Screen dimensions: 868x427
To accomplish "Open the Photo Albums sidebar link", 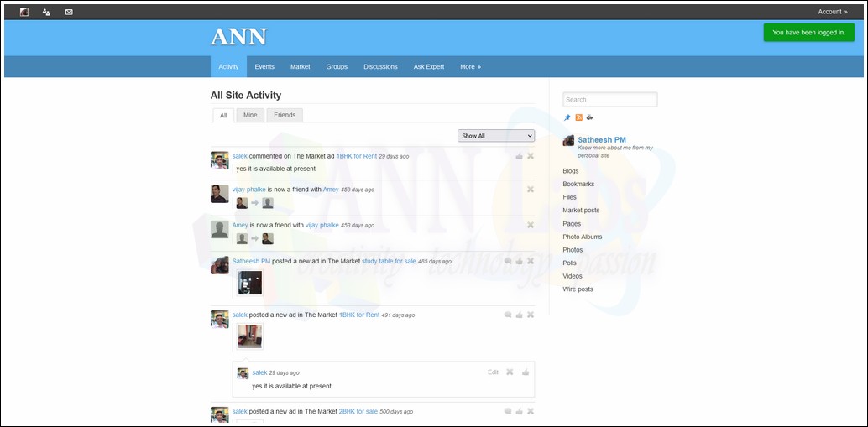I will click(x=582, y=237).
